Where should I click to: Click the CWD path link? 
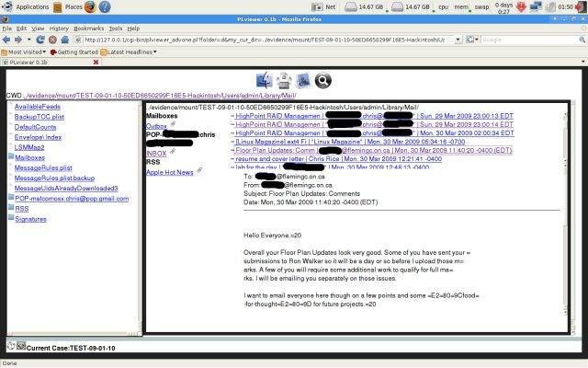click(x=162, y=96)
